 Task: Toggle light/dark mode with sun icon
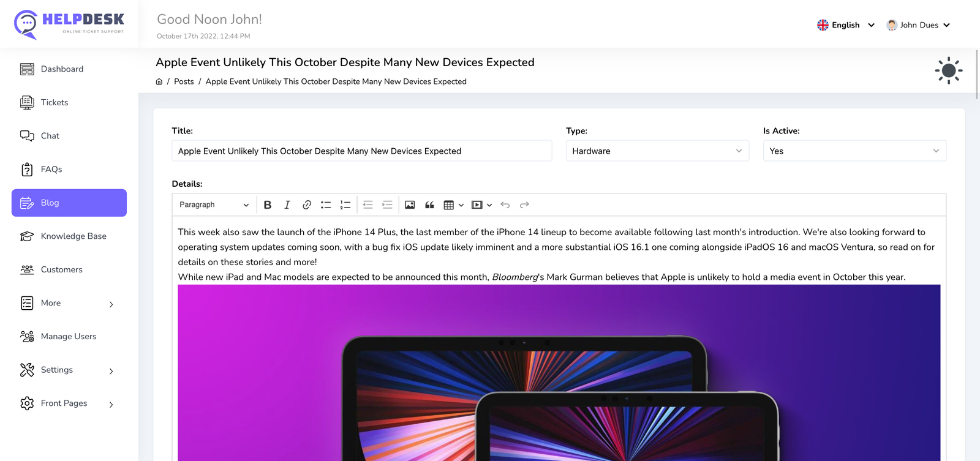[x=948, y=71]
